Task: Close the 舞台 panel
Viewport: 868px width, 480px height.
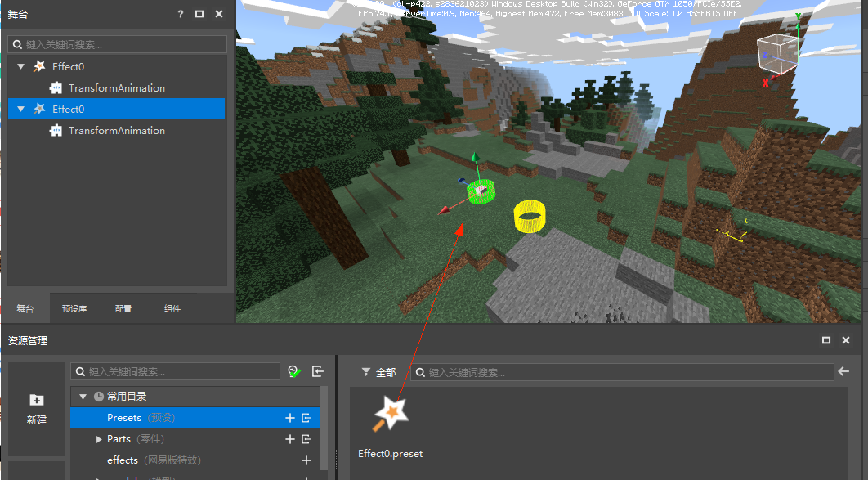Action: pos(219,15)
